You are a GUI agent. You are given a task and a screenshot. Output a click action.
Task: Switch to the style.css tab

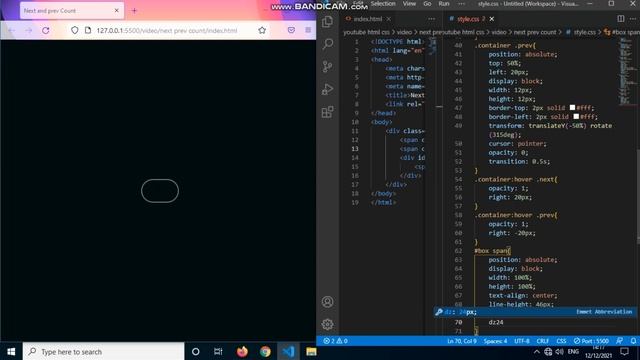[468, 19]
